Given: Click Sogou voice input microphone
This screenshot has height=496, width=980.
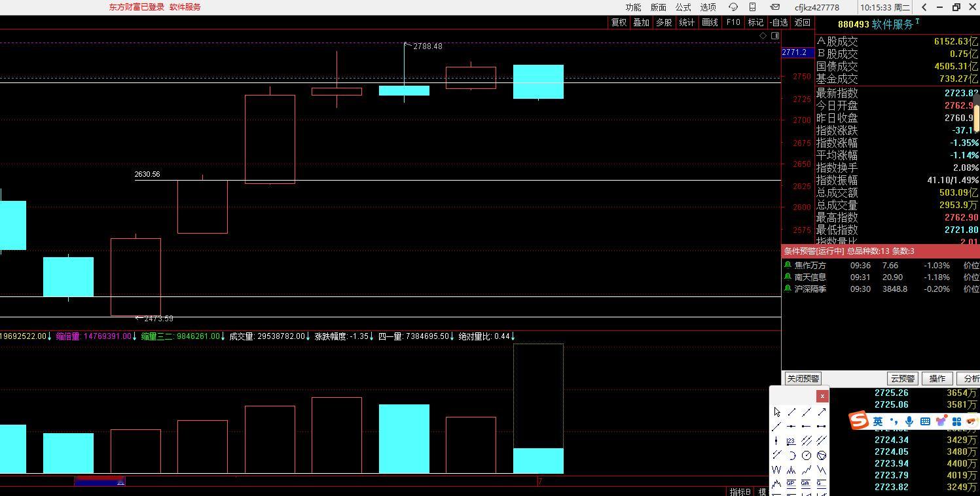Looking at the screenshot, I should (x=909, y=421).
